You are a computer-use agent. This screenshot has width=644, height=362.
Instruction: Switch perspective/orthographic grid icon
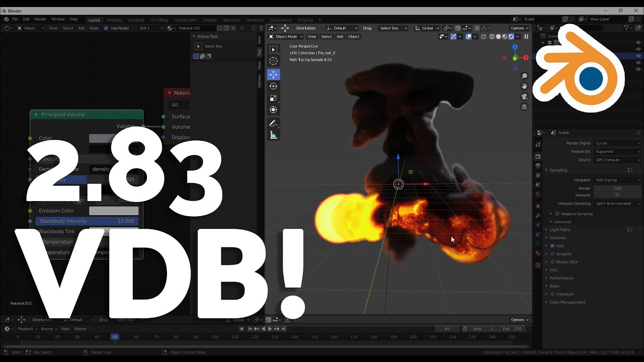coord(524,107)
